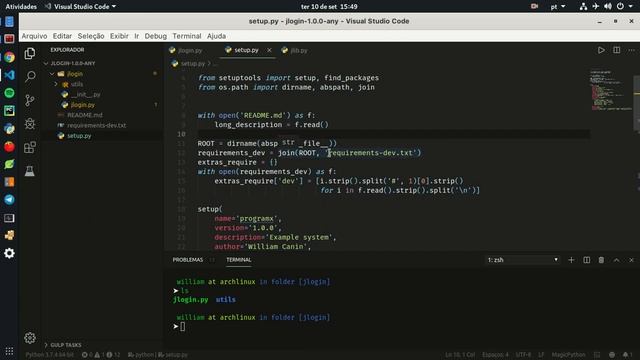Split the terminal panel
640x360 pixels.
point(587,260)
